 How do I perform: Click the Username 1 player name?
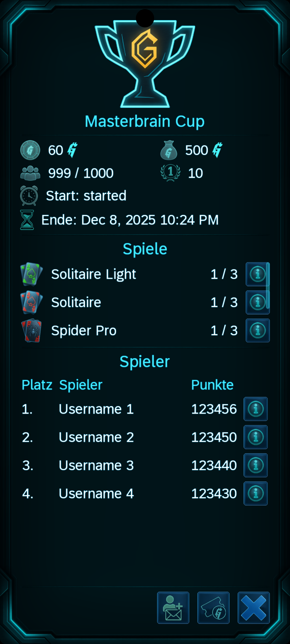pyautogui.click(x=96, y=409)
